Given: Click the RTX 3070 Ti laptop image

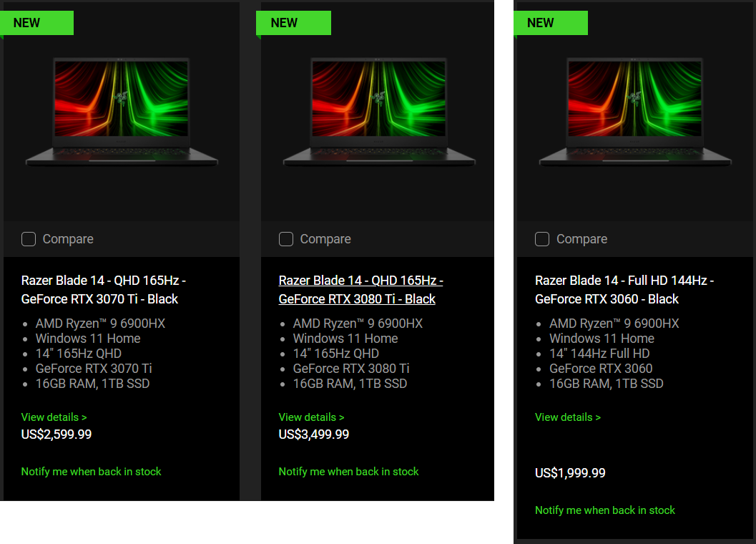Looking at the screenshot, I should coord(122,112).
